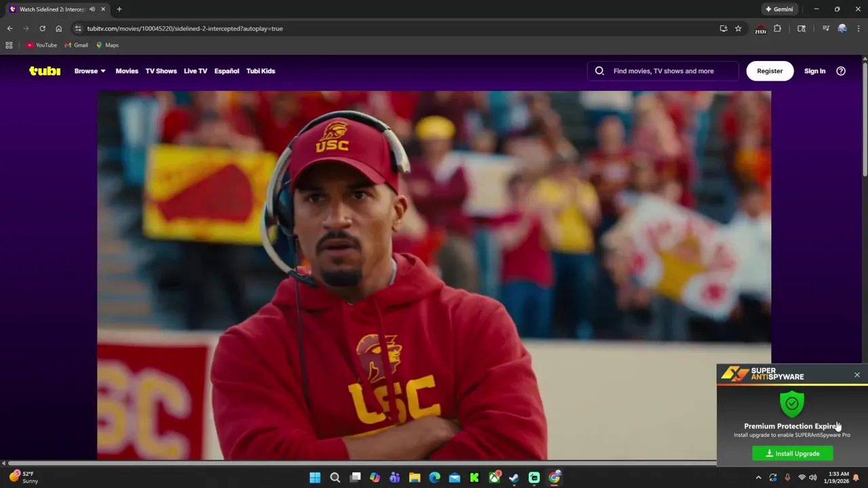Click the Sign In link
Viewport: 868px width, 488px height.
(x=814, y=70)
